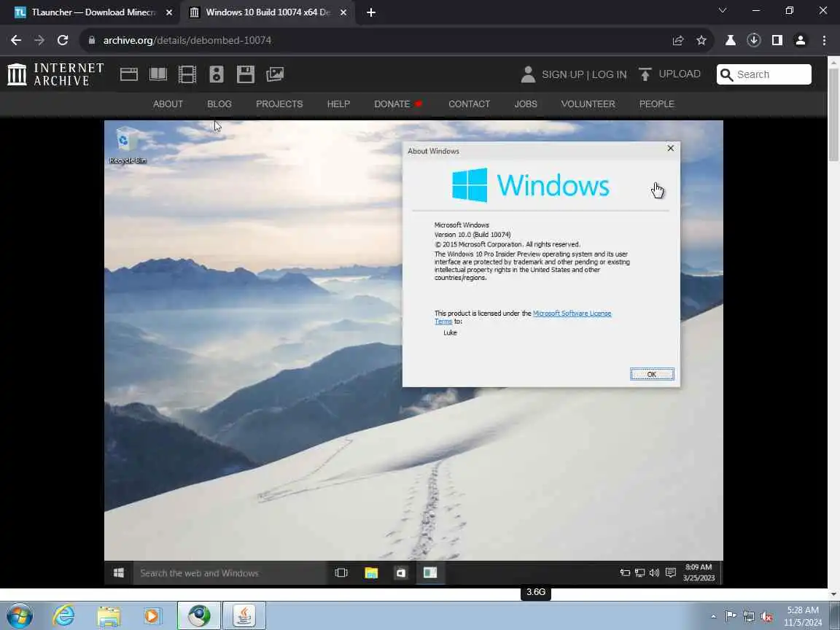The image size is (840, 630).
Task: Open Chrome Labs flask icon
Action: [x=730, y=40]
